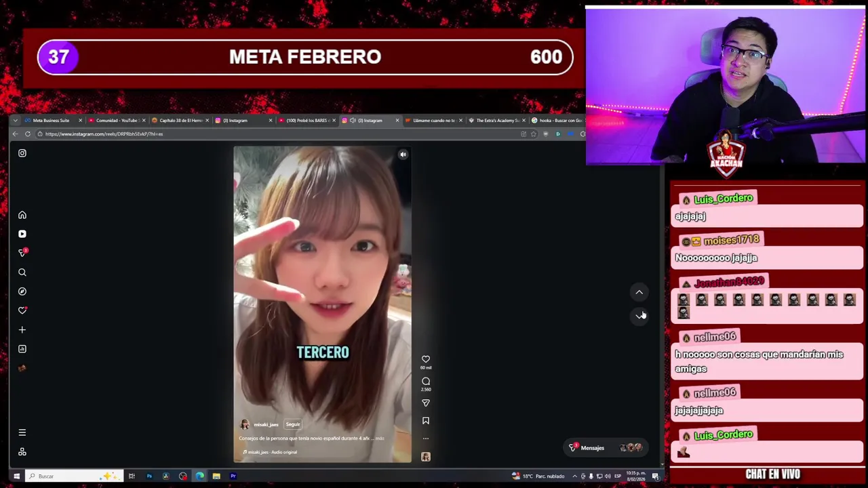The height and width of the screenshot is (488, 868).
Task: Open the Explore compass icon
Action: (x=22, y=291)
